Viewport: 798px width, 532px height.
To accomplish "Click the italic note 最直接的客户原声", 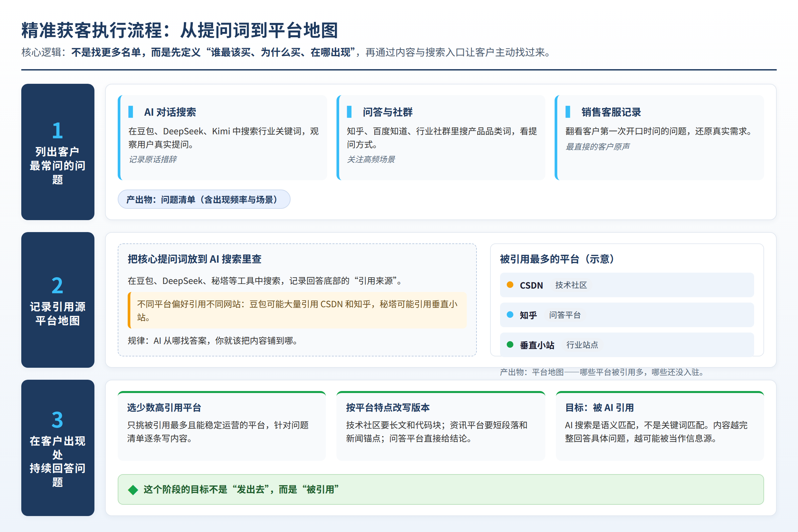I will click(598, 146).
